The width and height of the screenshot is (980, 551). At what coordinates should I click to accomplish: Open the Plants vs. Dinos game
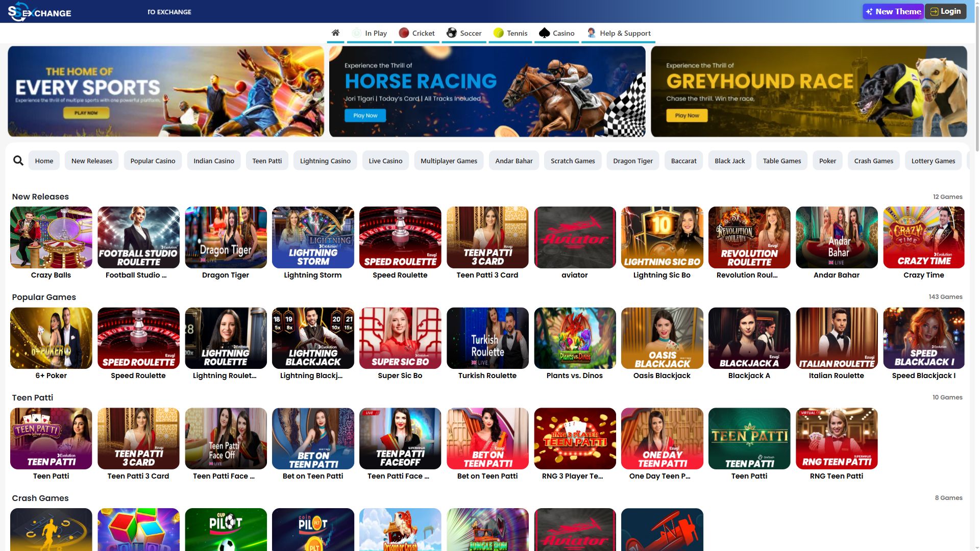[575, 338]
